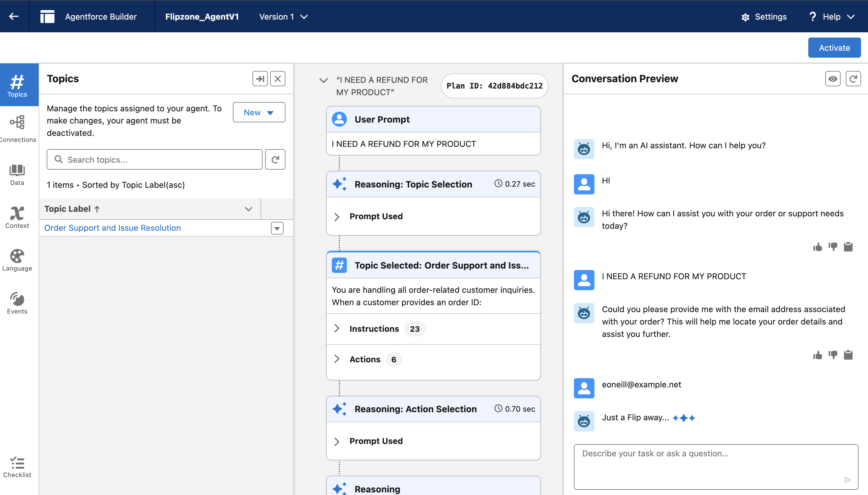
Task: Copy the email request response to clipboard
Action: pyautogui.click(x=848, y=355)
